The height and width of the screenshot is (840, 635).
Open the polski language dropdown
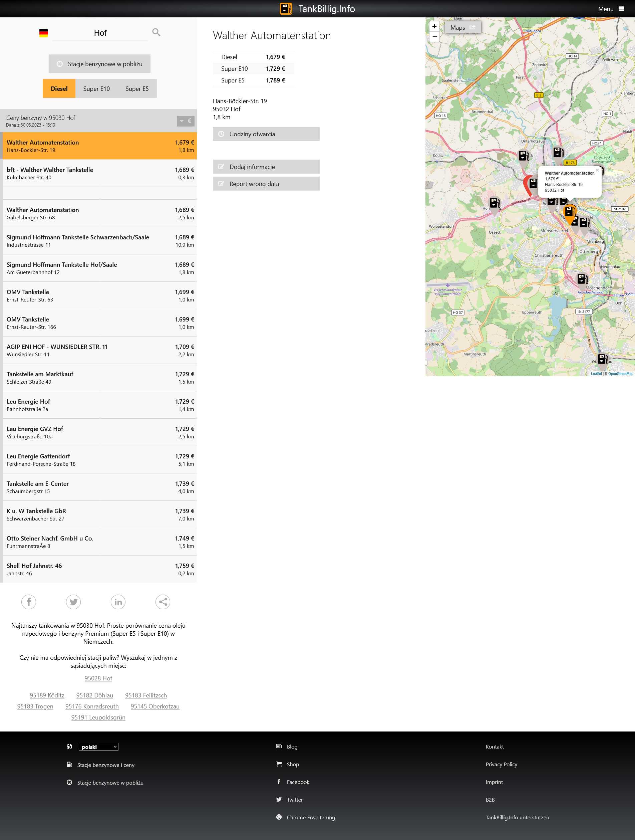coord(98,747)
